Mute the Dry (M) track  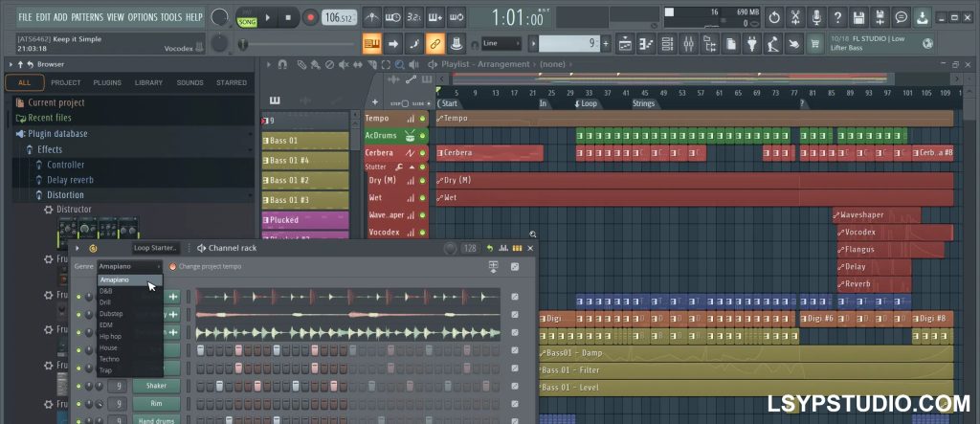coord(422,181)
